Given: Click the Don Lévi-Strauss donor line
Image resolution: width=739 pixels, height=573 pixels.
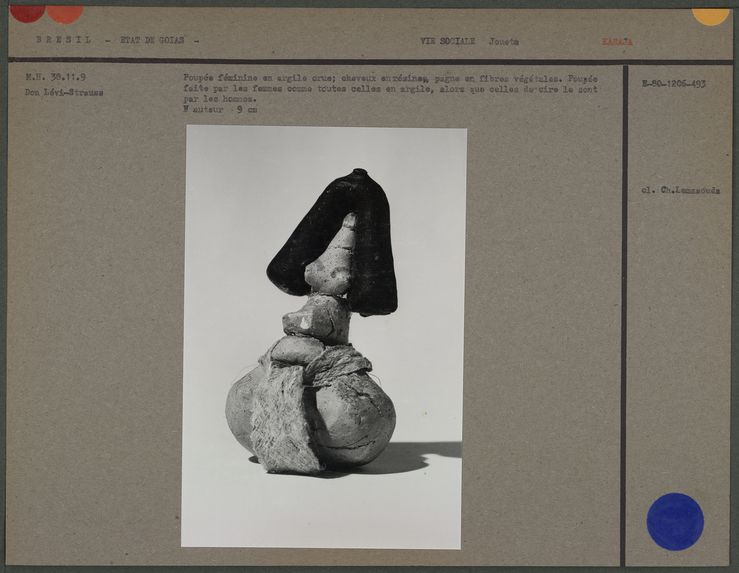Looking at the screenshot, I should click(64, 92).
